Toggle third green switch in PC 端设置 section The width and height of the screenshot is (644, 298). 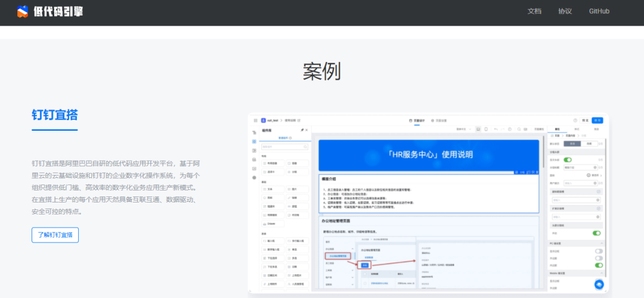[599, 265]
